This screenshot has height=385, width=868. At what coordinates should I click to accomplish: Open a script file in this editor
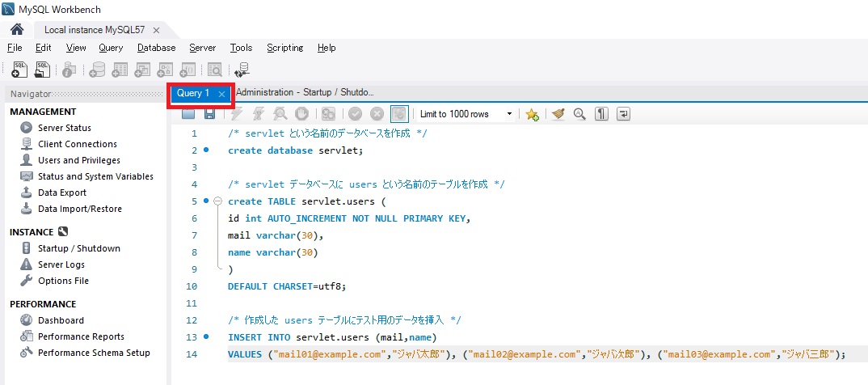pyautogui.click(x=188, y=114)
